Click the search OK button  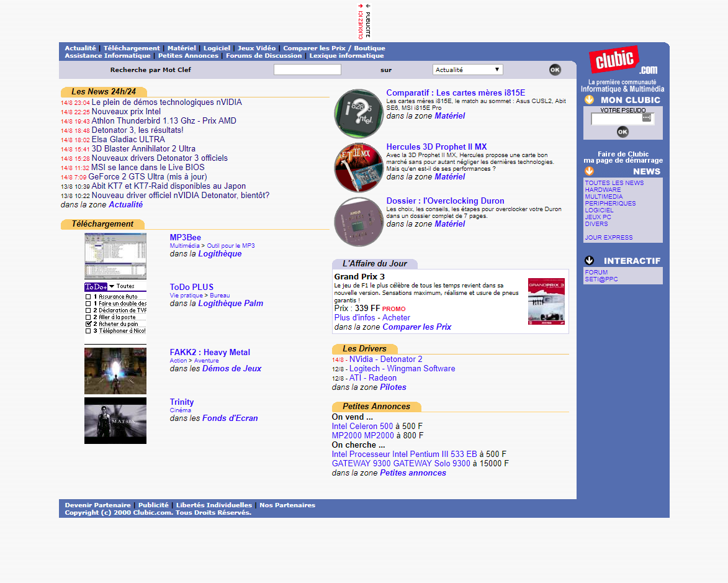[555, 70]
